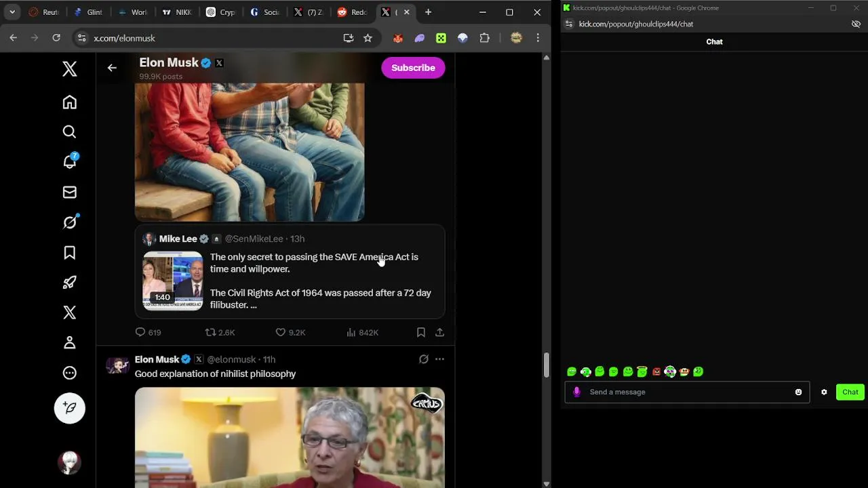Screen dimensions: 868x488
Task: Open Premium X icon in sidebar
Action: [x=69, y=312]
